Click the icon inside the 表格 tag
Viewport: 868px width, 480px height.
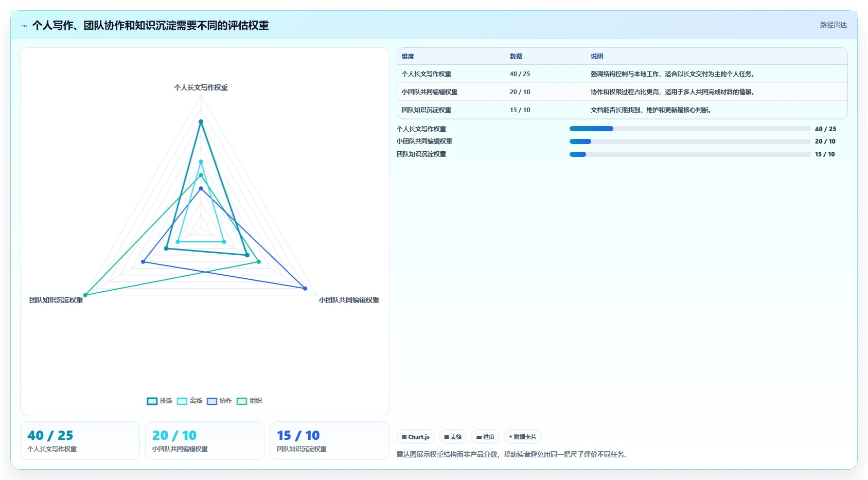click(447, 437)
